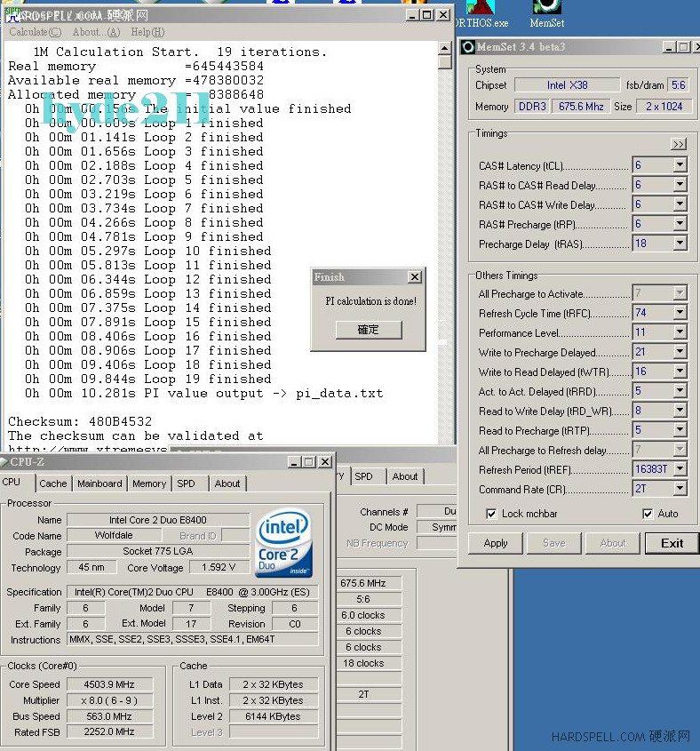Click the >> expand button in Timings
This screenshot has height=751, width=700.
679,144
